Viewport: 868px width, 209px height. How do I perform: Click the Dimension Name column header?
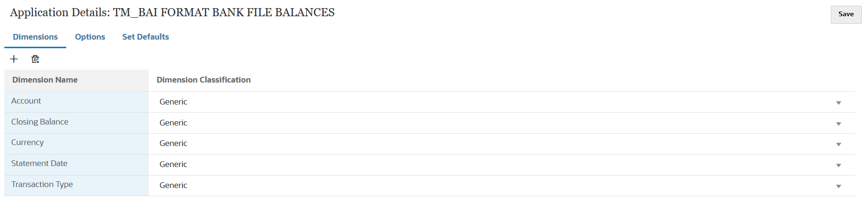pyautogui.click(x=45, y=80)
